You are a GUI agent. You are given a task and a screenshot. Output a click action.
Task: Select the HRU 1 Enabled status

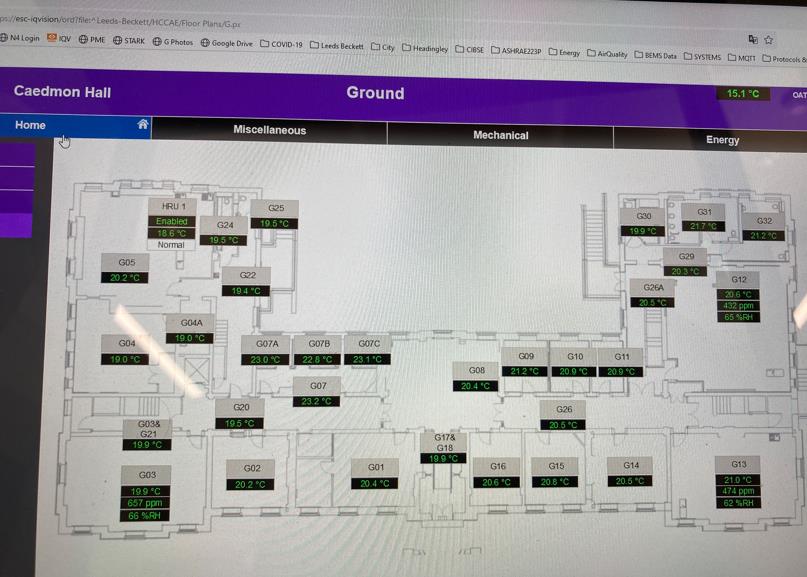click(x=171, y=221)
